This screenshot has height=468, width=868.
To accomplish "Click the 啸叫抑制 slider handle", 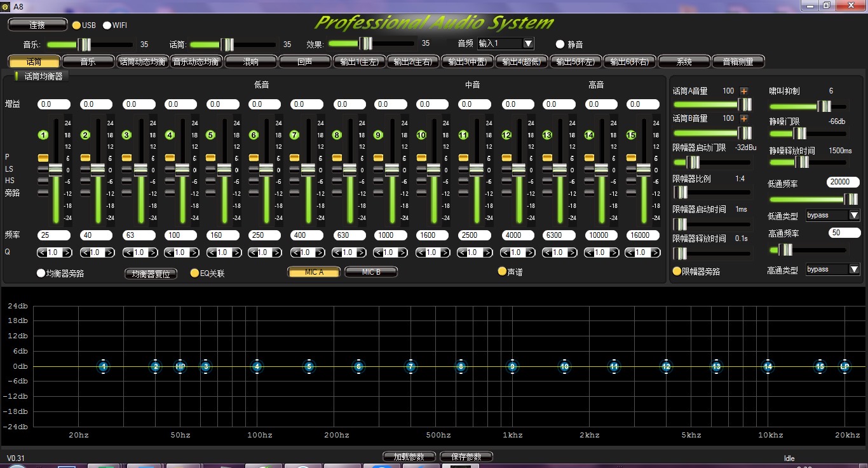I will [x=824, y=106].
